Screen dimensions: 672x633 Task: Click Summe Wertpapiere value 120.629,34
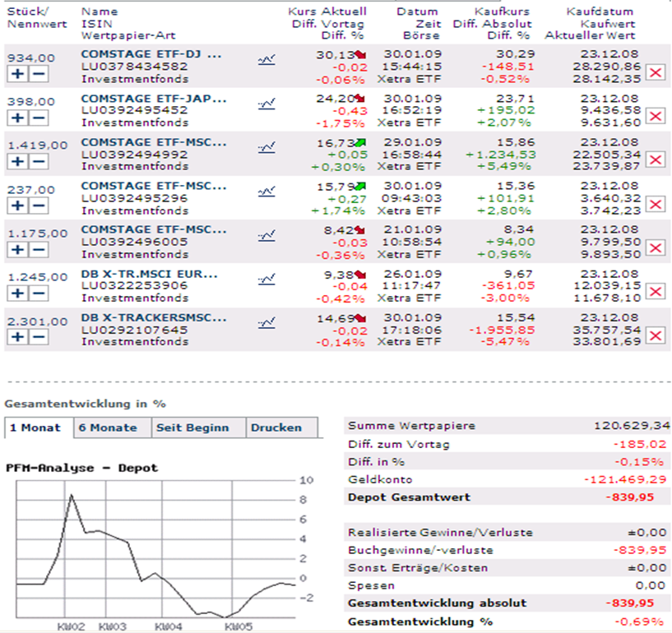[632, 426]
